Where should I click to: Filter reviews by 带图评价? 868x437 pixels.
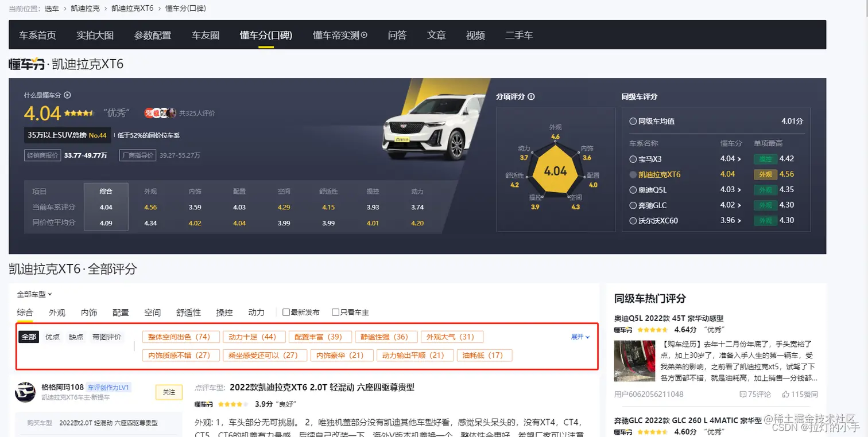click(x=107, y=337)
